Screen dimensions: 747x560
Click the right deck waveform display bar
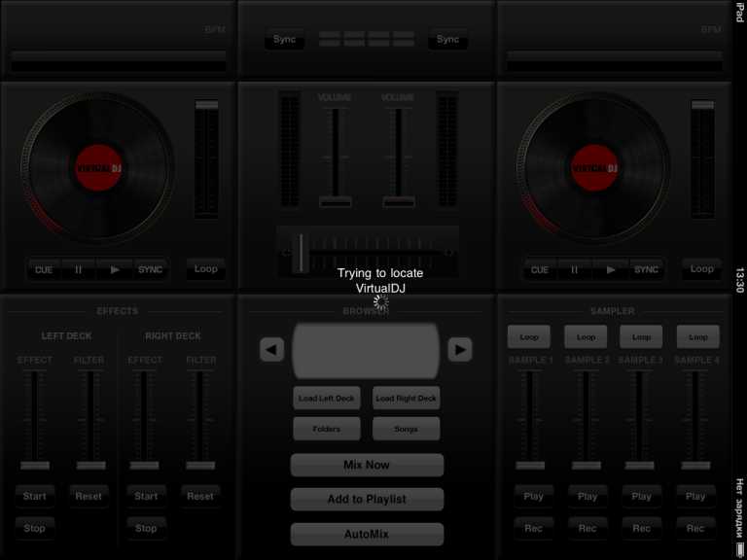[615, 61]
